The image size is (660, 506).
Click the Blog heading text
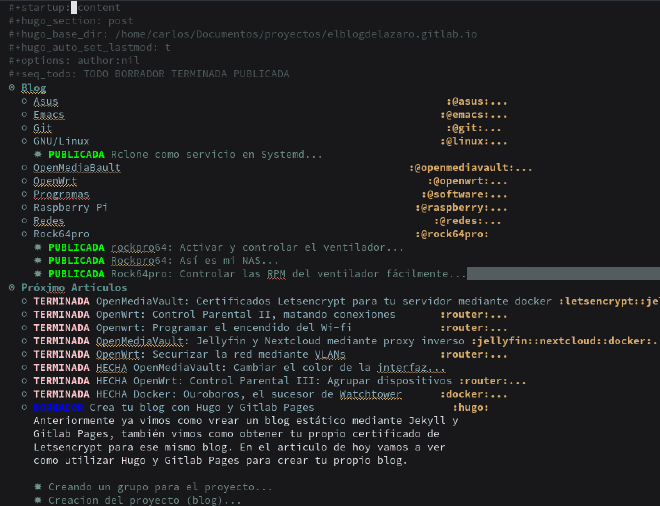point(34,88)
